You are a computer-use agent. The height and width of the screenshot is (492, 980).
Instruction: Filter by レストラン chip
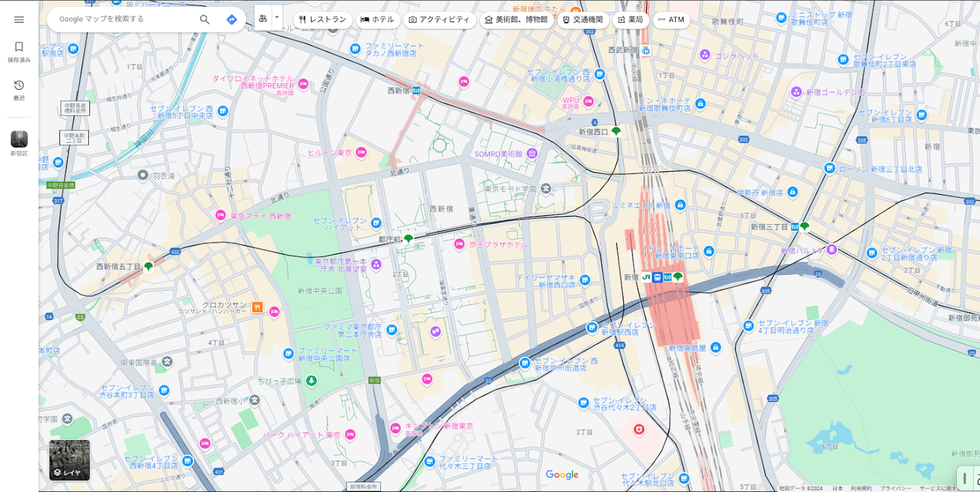click(322, 20)
